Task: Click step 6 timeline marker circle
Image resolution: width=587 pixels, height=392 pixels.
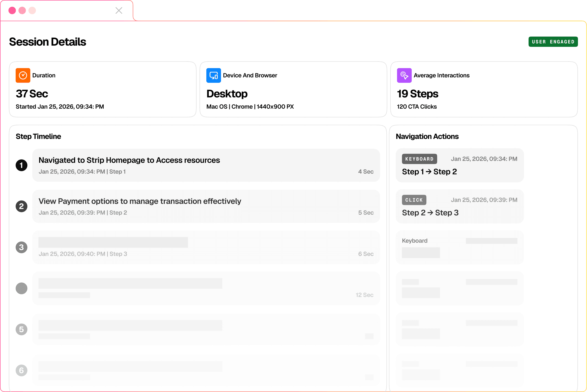Action: [x=22, y=370]
